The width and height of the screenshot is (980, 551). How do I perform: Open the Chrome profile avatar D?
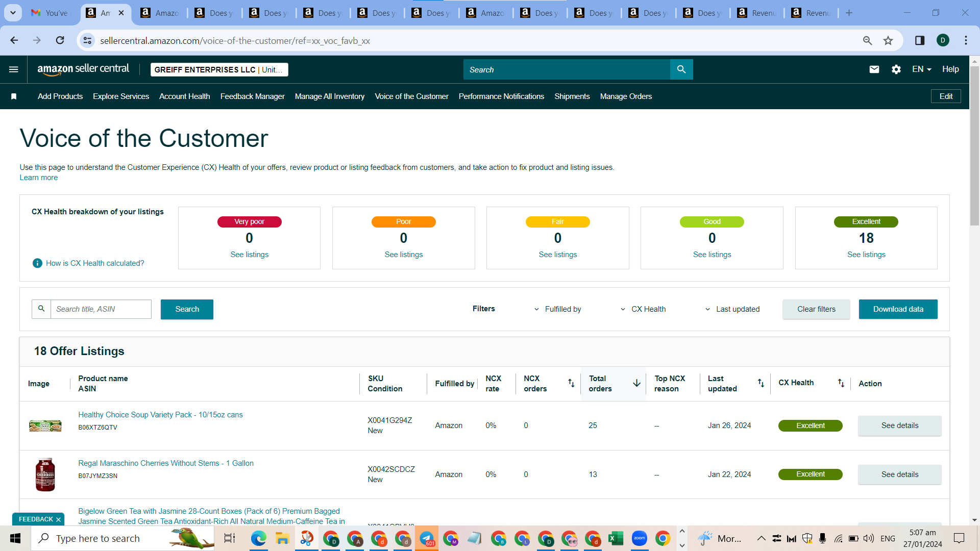tap(943, 40)
